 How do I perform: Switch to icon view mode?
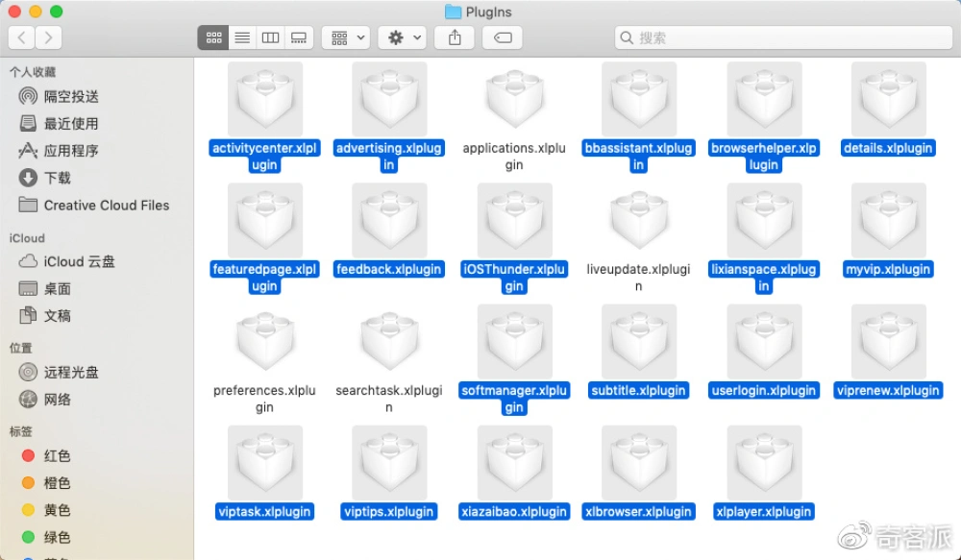pos(213,38)
